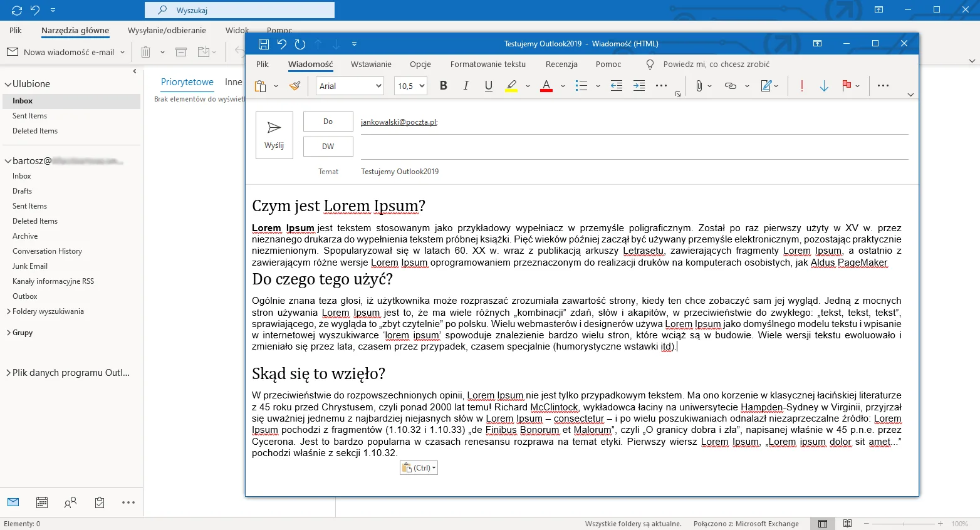Collapse the folder pane with the arrow
The image size is (980, 530).
[x=135, y=71]
